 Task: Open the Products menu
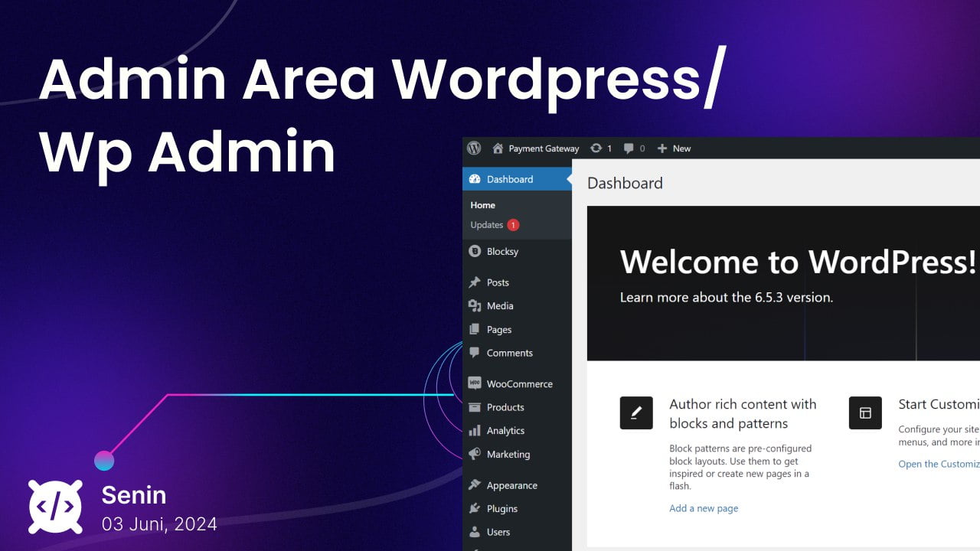(505, 407)
